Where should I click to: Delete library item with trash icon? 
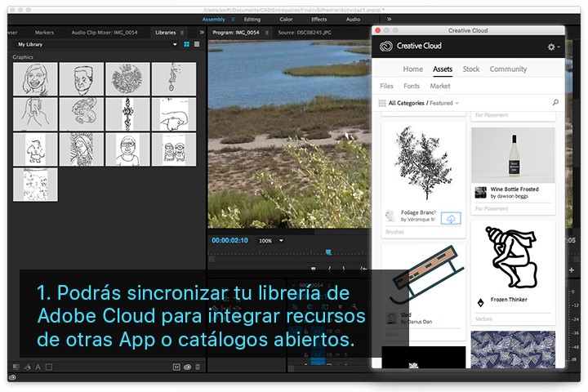pos(198,367)
